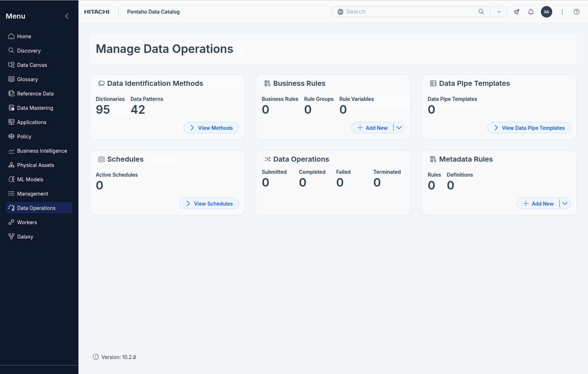
Task: Click the View Methods button
Action: click(x=211, y=128)
